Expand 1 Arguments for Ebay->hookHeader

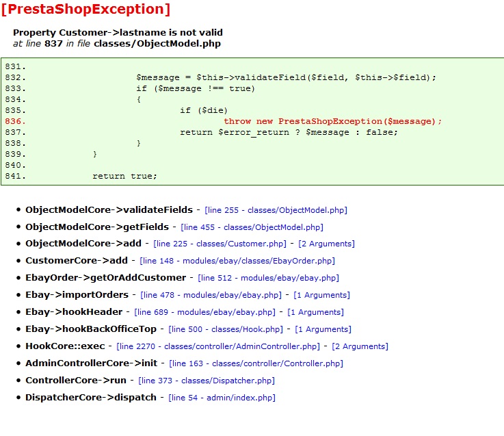point(316,312)
